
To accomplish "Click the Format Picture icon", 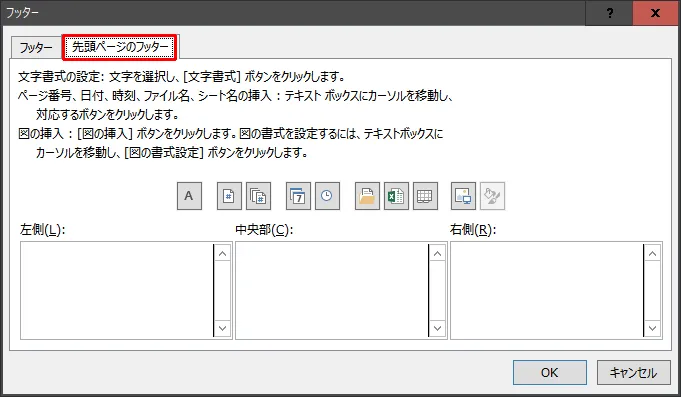I will [493, 196].
